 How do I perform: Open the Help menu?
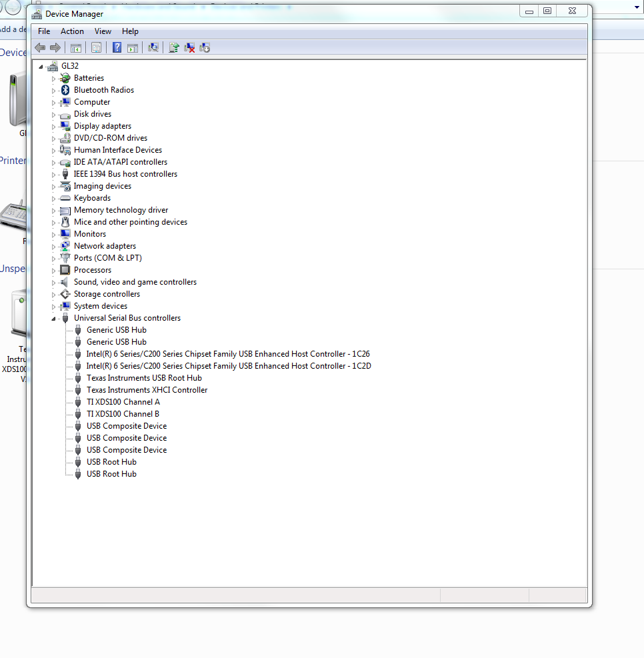[130, 31]
